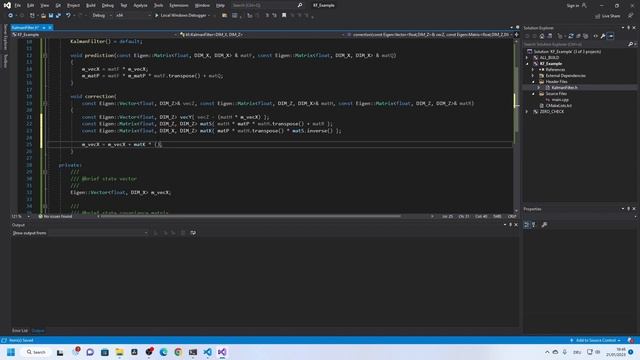Collapse the Source Files folder
The height and width of the screenshot is (360, 640).
coord(533,93)
